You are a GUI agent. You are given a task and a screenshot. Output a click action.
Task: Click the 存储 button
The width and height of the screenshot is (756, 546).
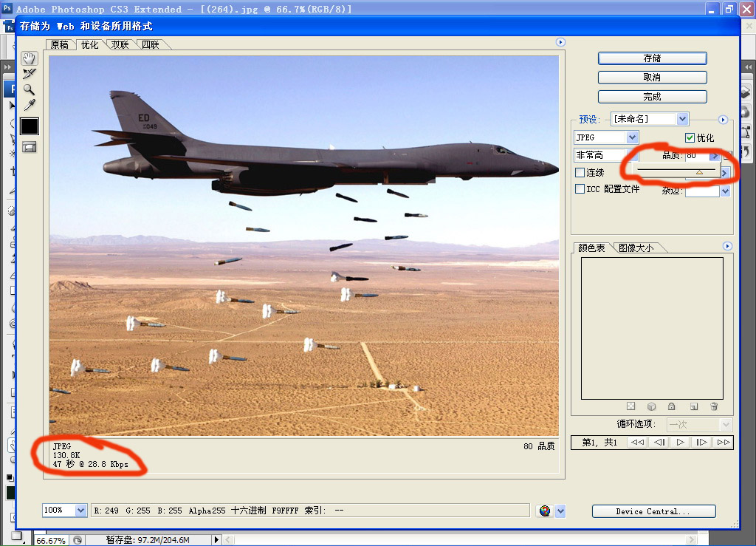point(652,58)
